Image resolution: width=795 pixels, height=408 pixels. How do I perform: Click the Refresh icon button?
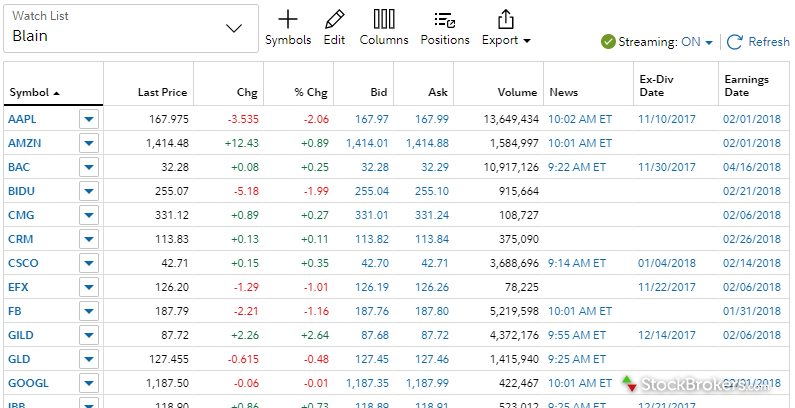(x=735, y=42)
